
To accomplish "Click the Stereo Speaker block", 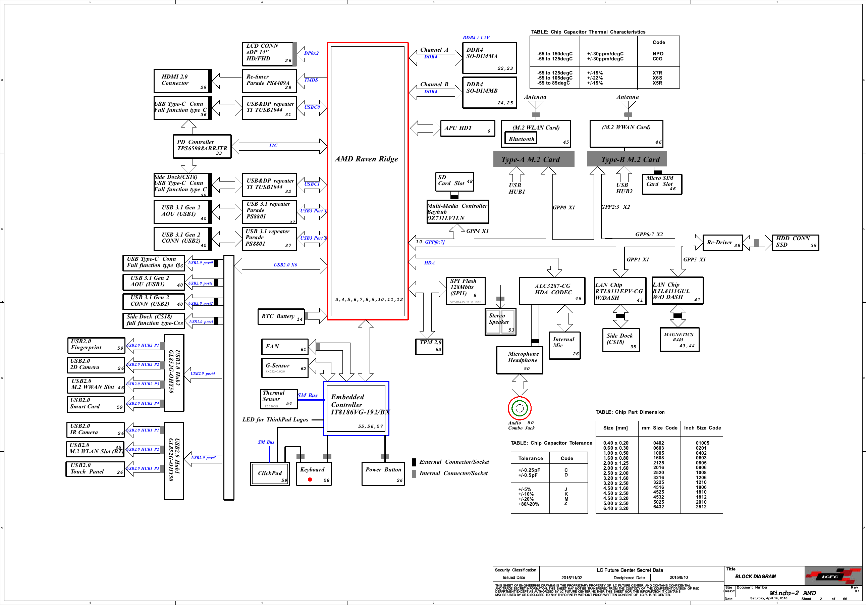I will click(500, 321).
